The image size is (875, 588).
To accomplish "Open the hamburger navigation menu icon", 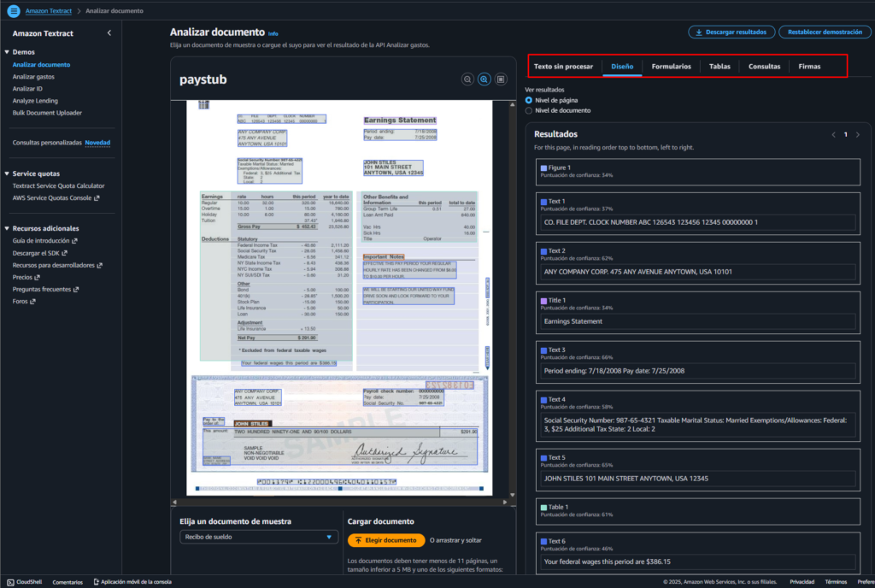I will (x=13, y=10).
